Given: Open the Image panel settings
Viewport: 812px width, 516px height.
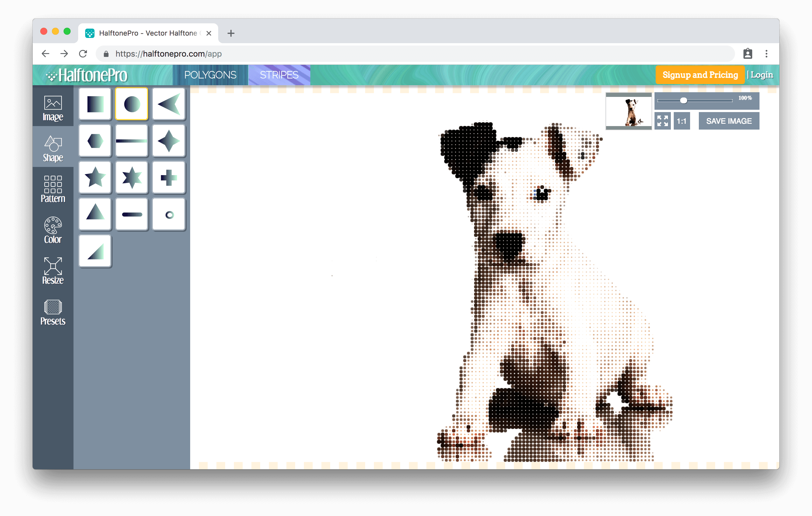Looking at the screenshot, I should (x=52, y=109).
